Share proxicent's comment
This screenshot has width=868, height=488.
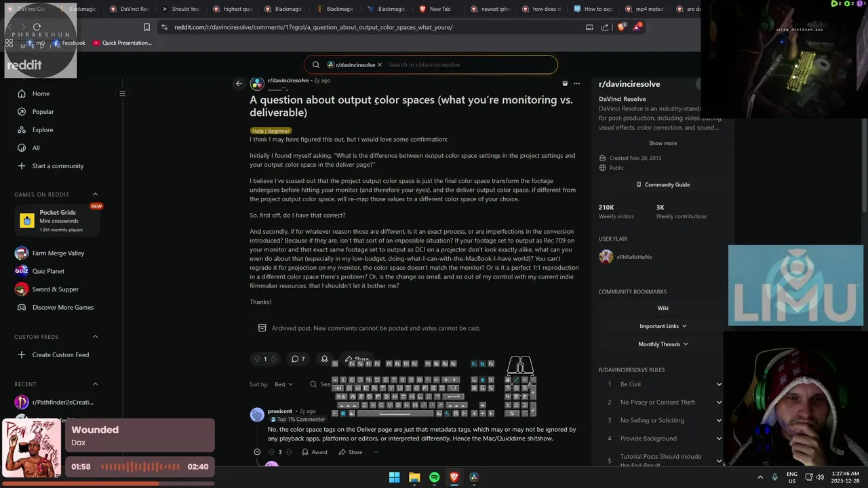pyautogui.click(x=351, y=452)
